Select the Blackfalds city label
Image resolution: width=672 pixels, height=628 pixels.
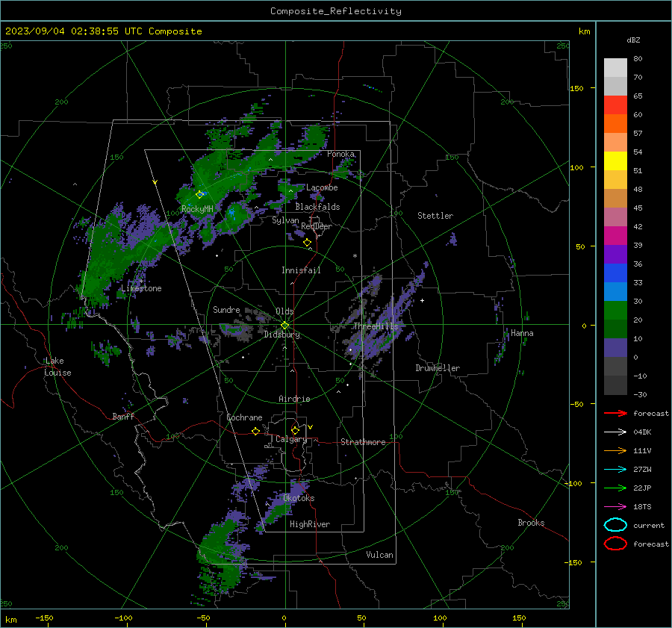(x=317, y=207)
